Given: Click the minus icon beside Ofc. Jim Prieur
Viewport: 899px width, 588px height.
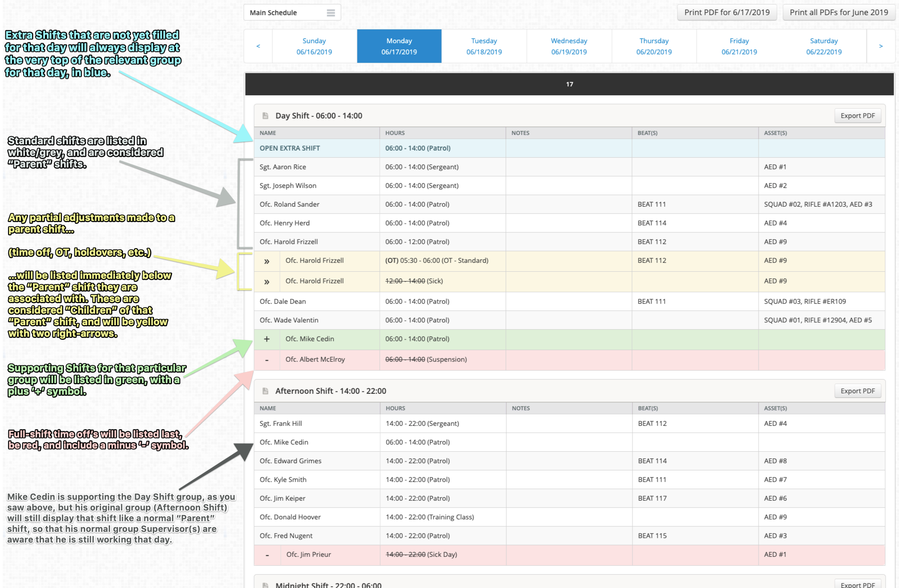Looking at the screenshot, I should (x=267, y=555).
